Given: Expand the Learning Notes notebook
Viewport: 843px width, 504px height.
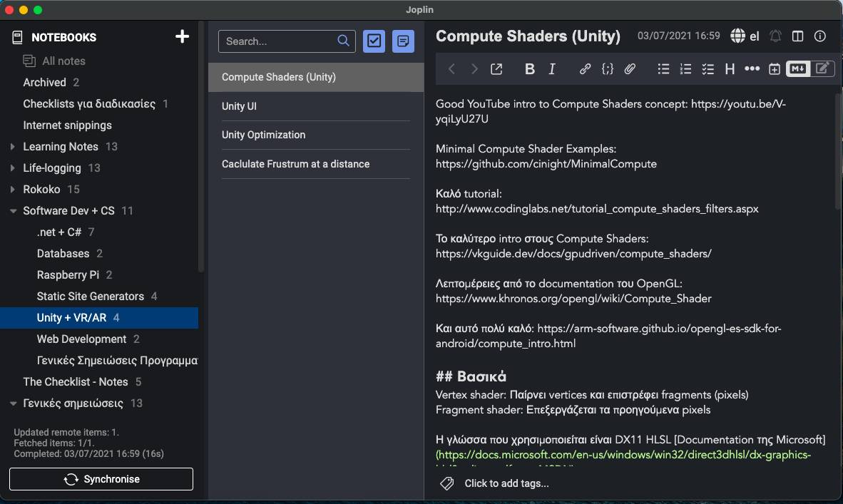Looking at the screenshot, I should 12,146.
